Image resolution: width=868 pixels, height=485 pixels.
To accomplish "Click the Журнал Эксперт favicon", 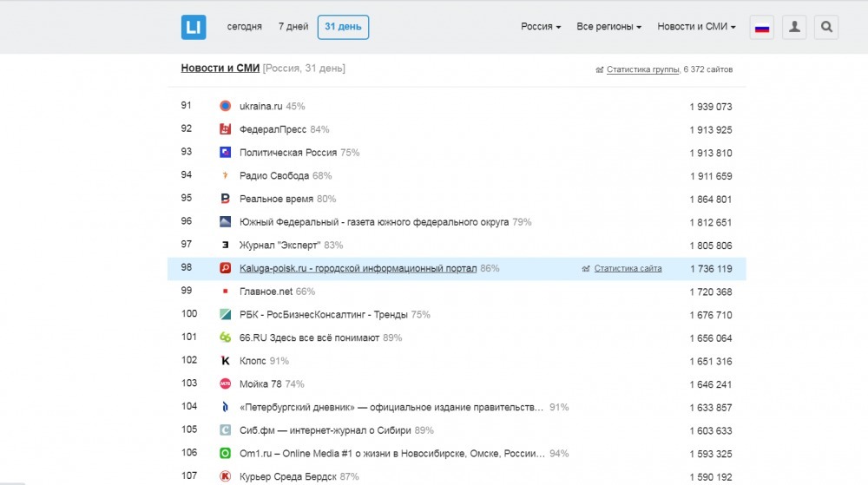I will point(226,245).
